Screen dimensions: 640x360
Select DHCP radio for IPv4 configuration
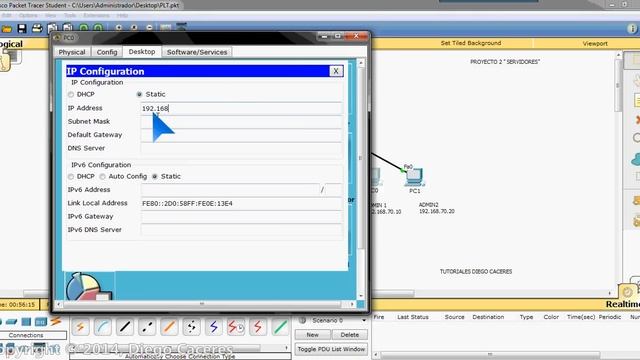71,94
